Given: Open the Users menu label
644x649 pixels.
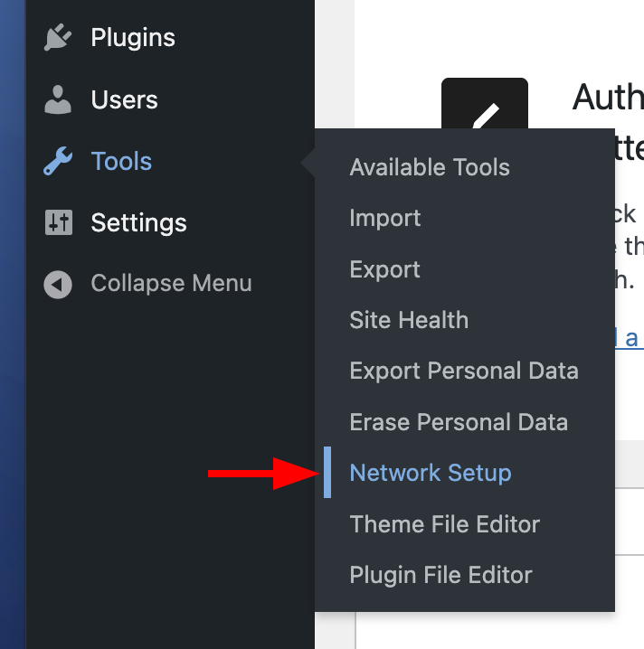Looking at the screenshot, I should 124,99.
